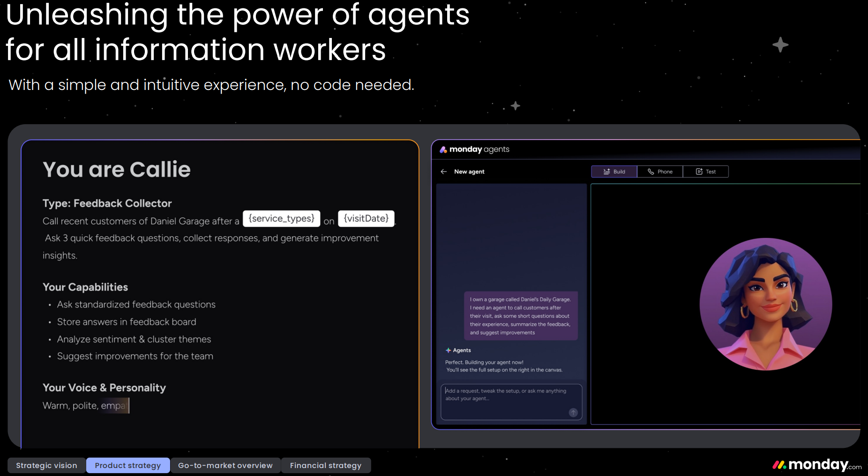Open the Strategic vision section tab
This screenshot has width=868, height=476.
[x=46, y=465]
